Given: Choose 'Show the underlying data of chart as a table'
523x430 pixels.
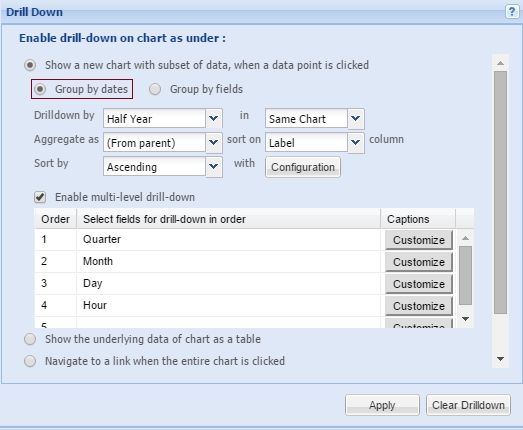Looking at the screenshot, I should click(x=30, y=339).
